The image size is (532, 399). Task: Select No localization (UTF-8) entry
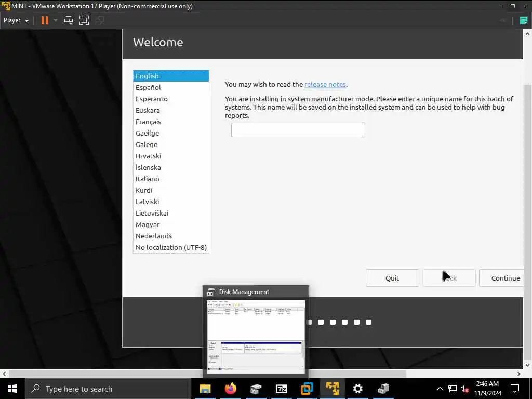click(x=171, y=248)
